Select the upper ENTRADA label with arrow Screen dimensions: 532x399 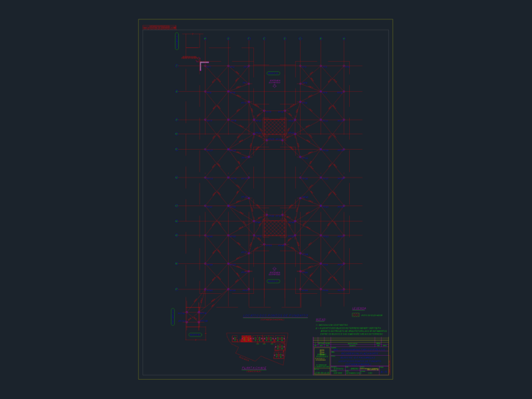(x=275, y=84)
